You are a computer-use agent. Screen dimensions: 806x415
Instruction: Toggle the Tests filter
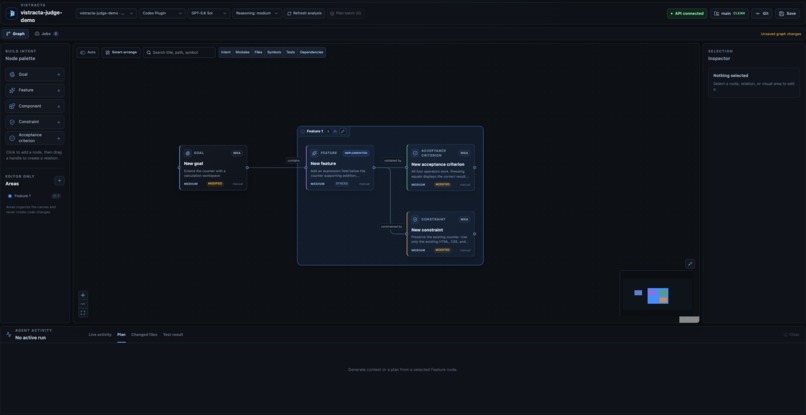(290, 52)
